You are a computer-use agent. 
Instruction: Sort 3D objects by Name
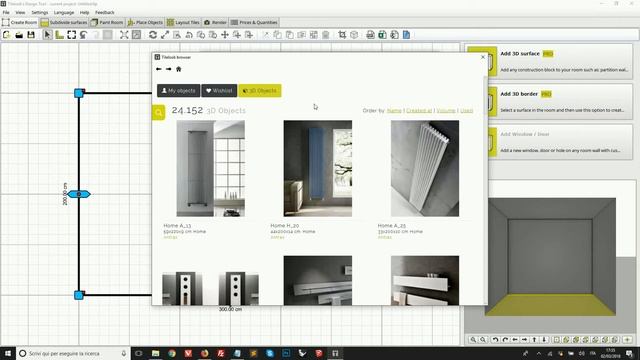pyautogui.click(x=394, y=111)
